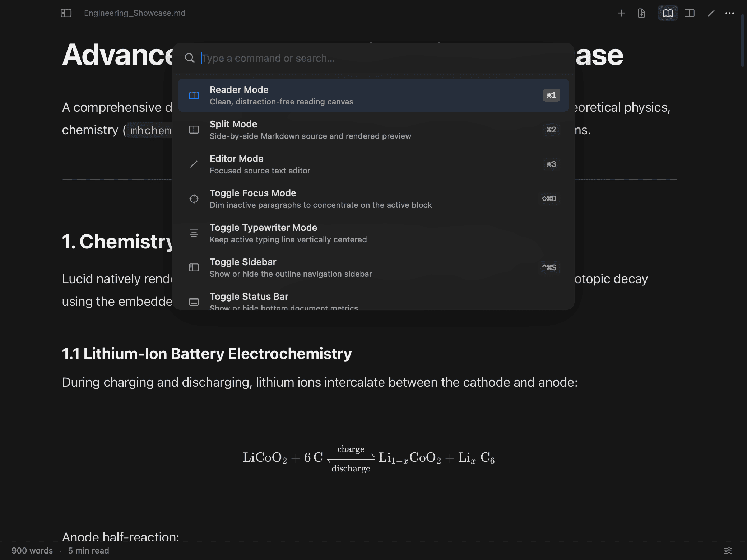Click the document vertical scrollbar
This screenshot has width=747, height=560.
tap(743, 41)
